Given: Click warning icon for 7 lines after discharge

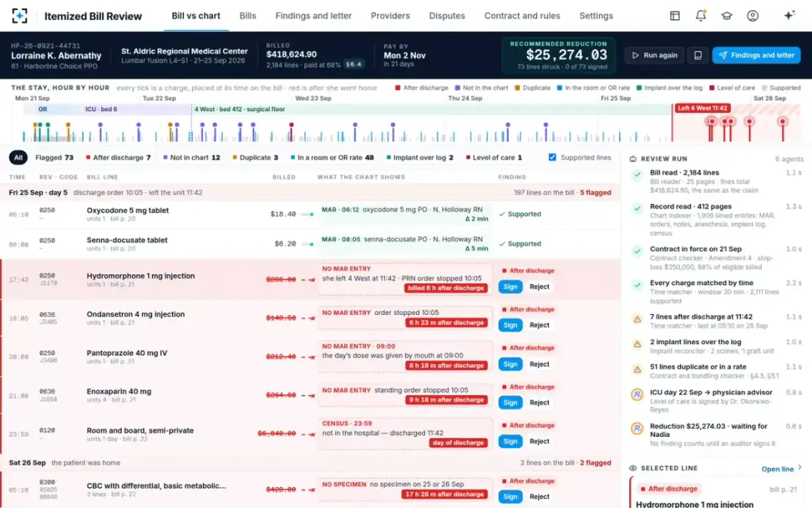Looking at the screenshot, I should pos(637,318).
